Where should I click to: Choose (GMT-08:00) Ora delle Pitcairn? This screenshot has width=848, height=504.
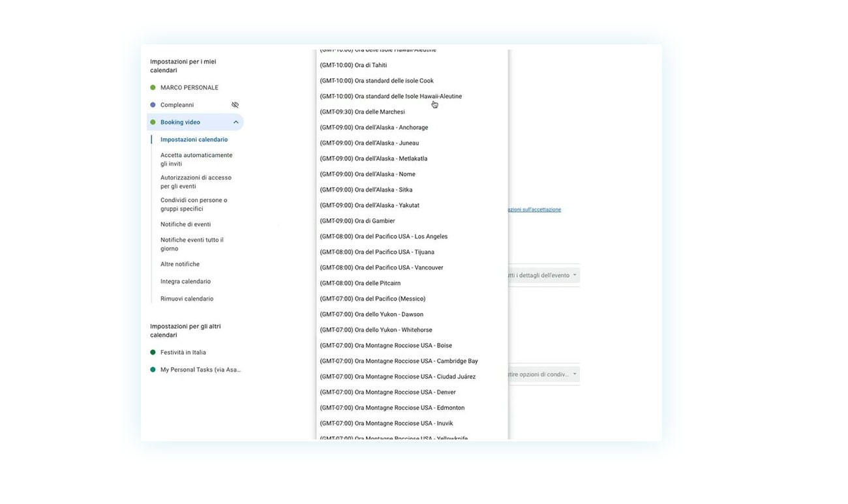coord(412,284)
